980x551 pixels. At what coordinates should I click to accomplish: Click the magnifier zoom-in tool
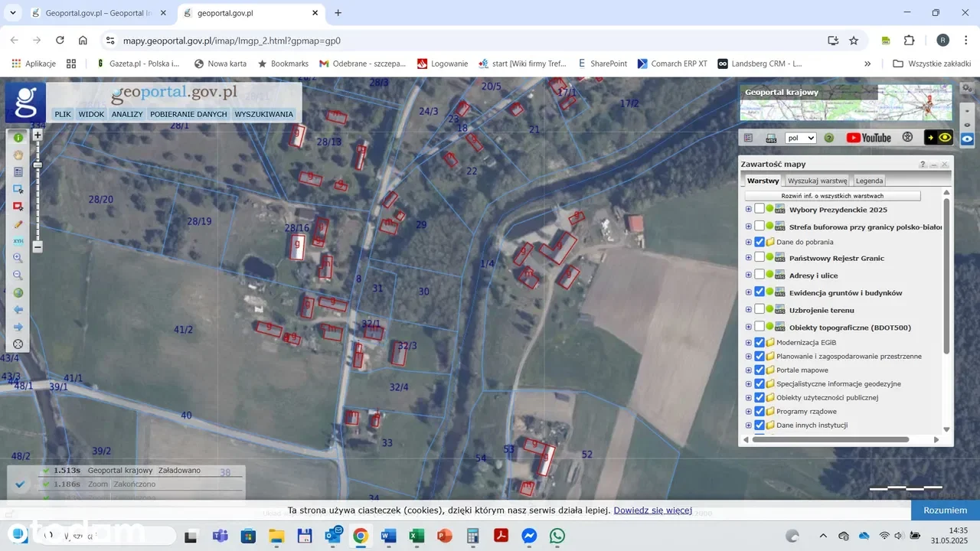[18, 258]
